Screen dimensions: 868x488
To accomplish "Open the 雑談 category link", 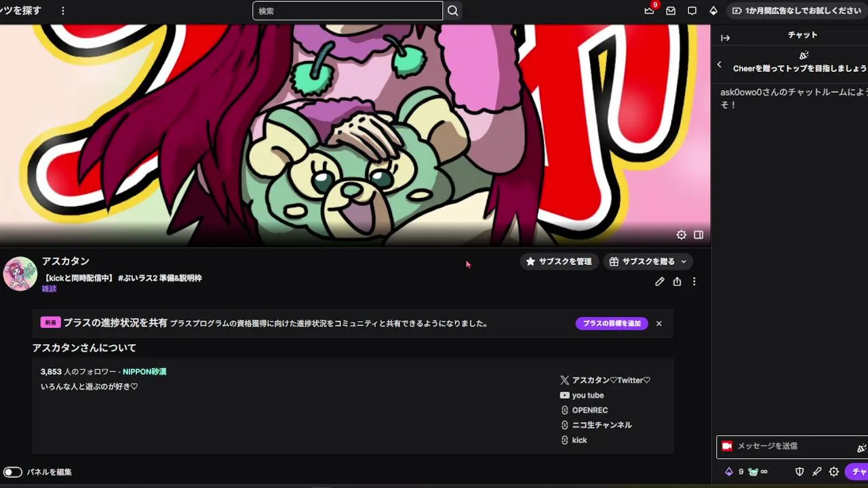I will (x=49, y=289).
